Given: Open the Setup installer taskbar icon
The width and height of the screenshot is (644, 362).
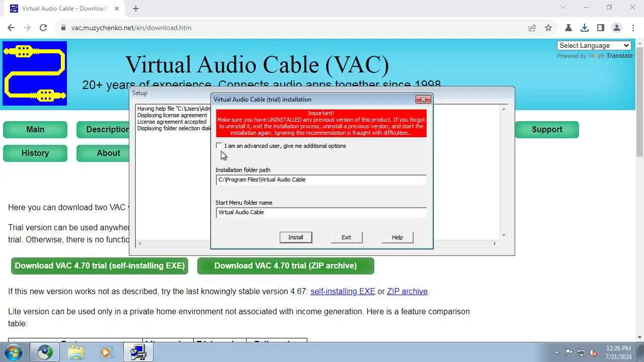Looking at the screenshot, I should click(138, 352).
